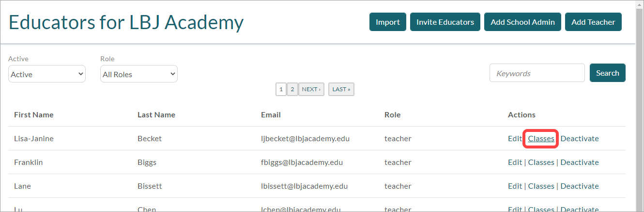Click the Search button
Image resolution: width=644 pixels, height=212 pixels.
pyautogui.click(x=607, y=73)
